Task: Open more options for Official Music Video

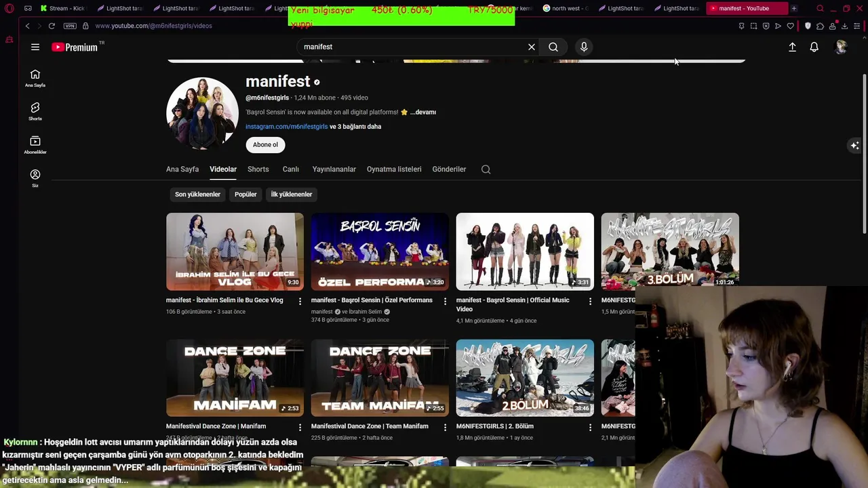Action: point(590,301)
